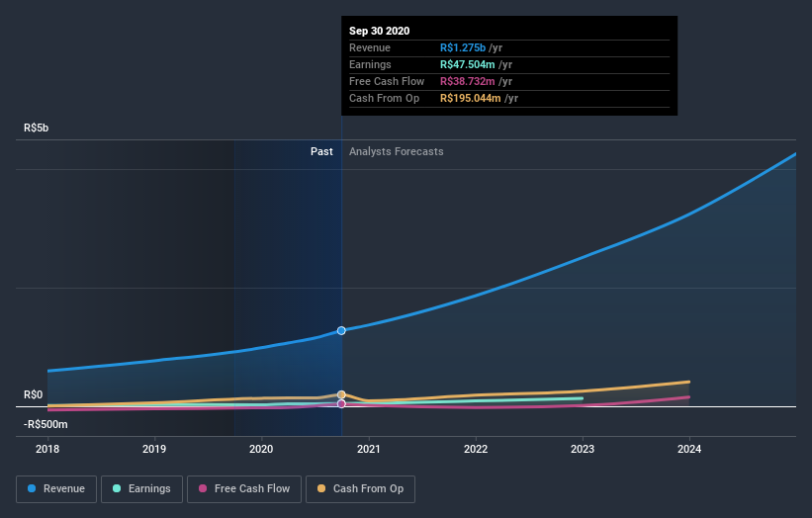
Task: Click the orange Cash From Op data marker
Action: 341,394
